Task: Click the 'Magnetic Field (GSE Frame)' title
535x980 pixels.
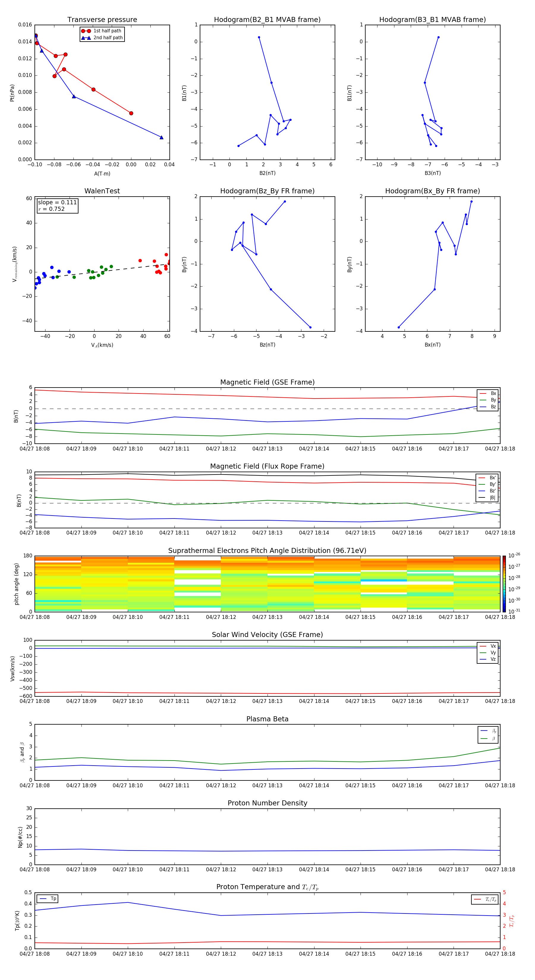Action: click(x=267, y=382)
